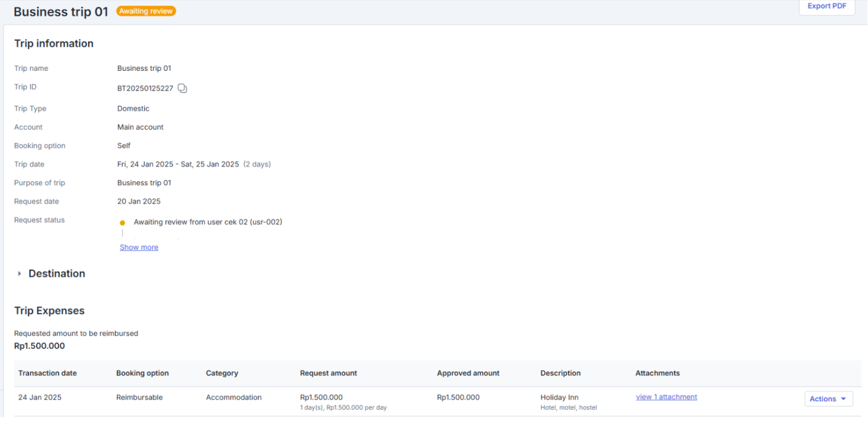Select the Transaction date column header
The width and height of the screenshot is (868, 424).
tap(48, 374)
